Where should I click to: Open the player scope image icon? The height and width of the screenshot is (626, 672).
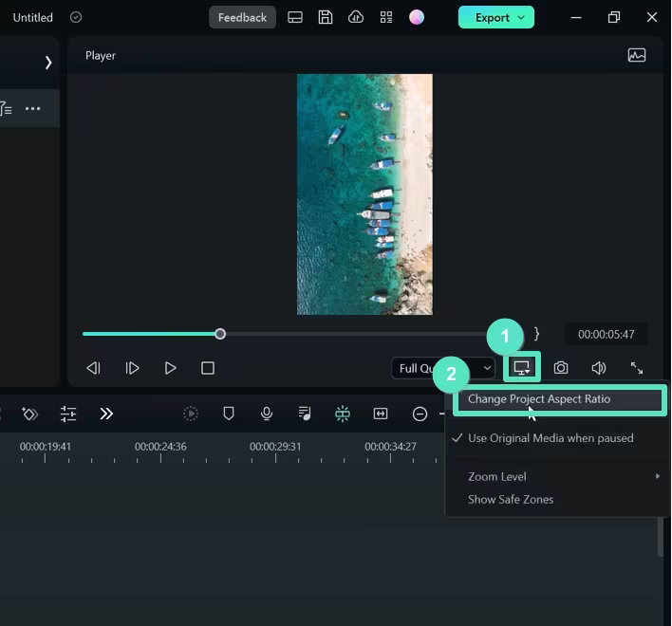[x=637, y=56]
